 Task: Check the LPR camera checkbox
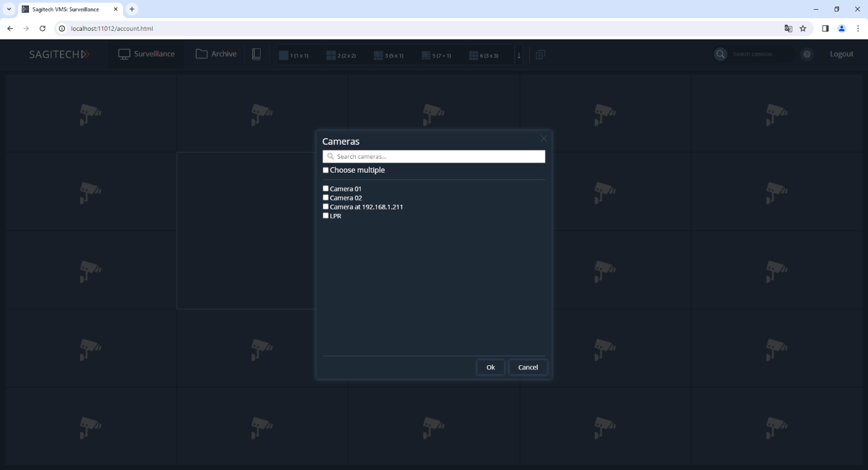(326, 216)
